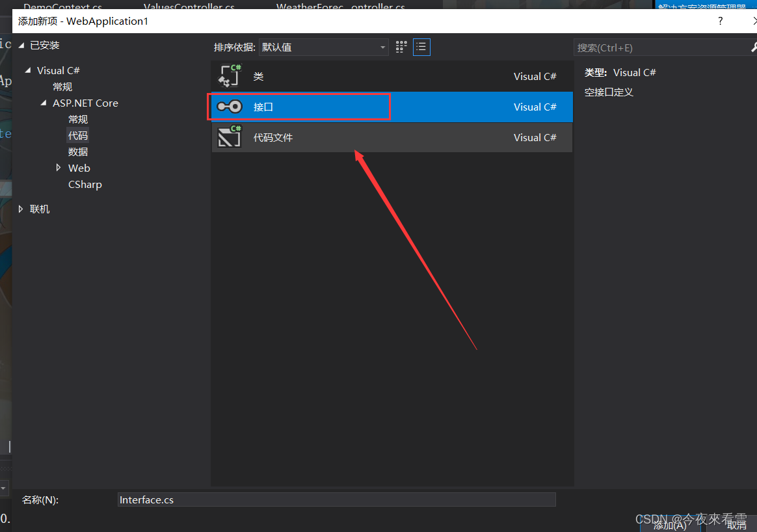Select the 代码文件 code file icon

(230, 137)
